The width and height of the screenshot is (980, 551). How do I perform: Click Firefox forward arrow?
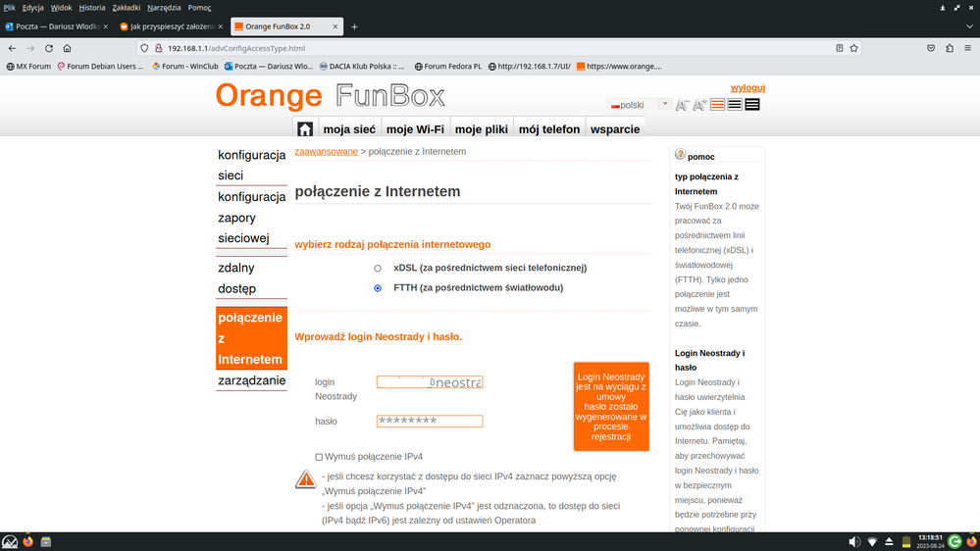click(30, 48)
